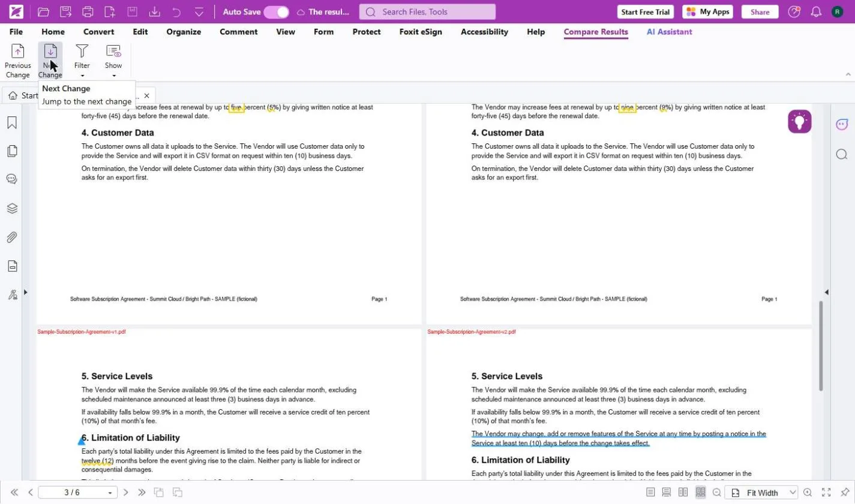Undo the last action
The height and width of the screenshot is (504, 855).
click(x=176, y=11)
